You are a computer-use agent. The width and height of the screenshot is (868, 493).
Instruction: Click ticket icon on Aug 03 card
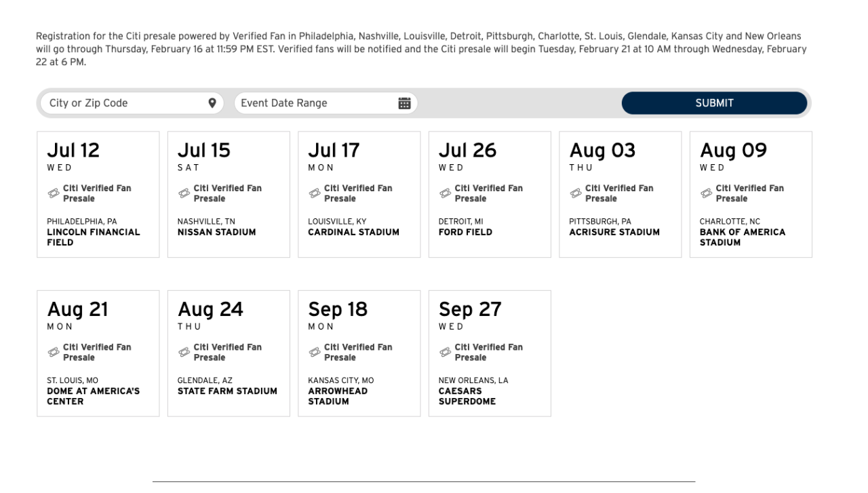[576, 194]
